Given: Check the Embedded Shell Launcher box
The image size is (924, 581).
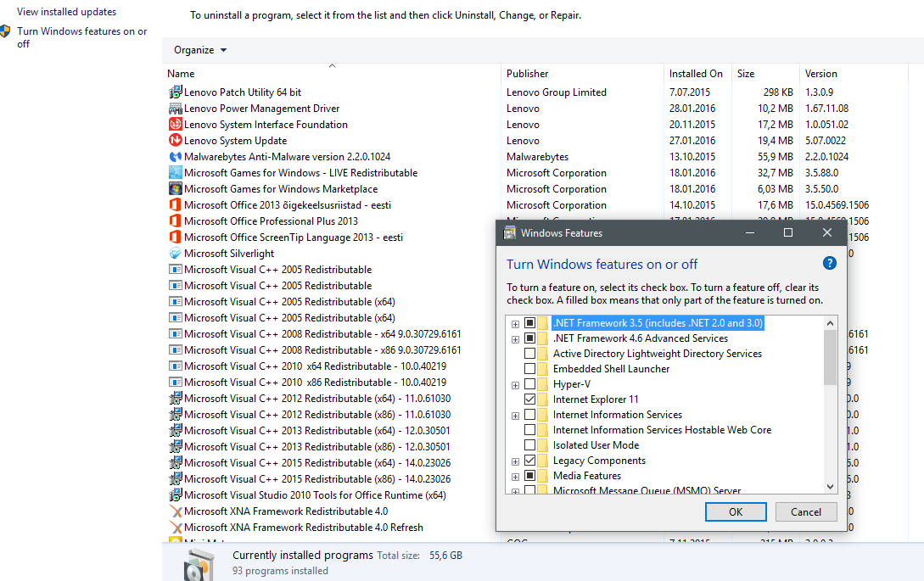Looking at the screenshot, I should point(529,369).
